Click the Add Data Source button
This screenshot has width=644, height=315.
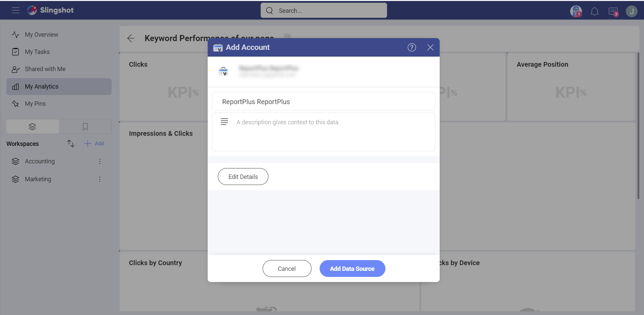click(x=352, y=269)
